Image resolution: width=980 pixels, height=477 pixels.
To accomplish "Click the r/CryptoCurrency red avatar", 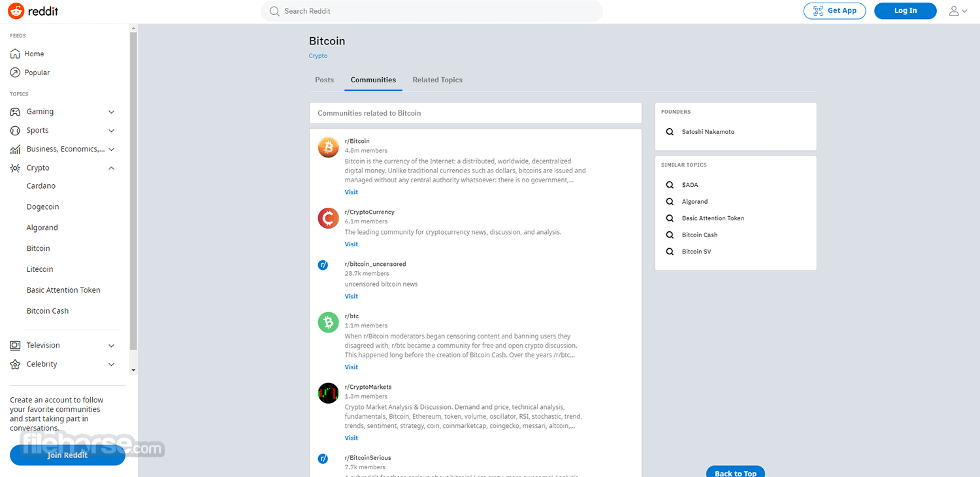I will (329, 218).
